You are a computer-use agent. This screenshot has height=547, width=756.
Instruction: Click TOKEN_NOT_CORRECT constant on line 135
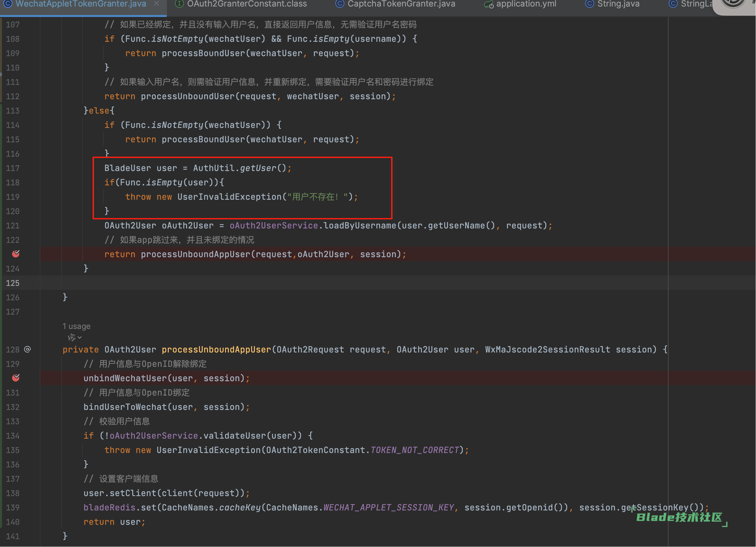point(415,450)
